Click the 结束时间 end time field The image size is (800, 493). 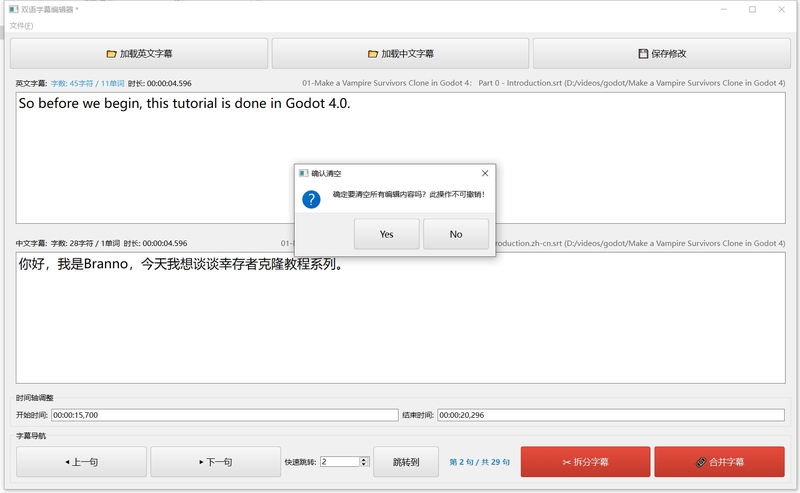611,415
